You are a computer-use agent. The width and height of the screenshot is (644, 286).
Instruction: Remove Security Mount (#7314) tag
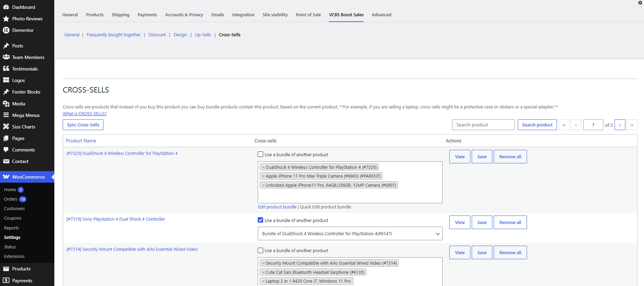point(263,263)
